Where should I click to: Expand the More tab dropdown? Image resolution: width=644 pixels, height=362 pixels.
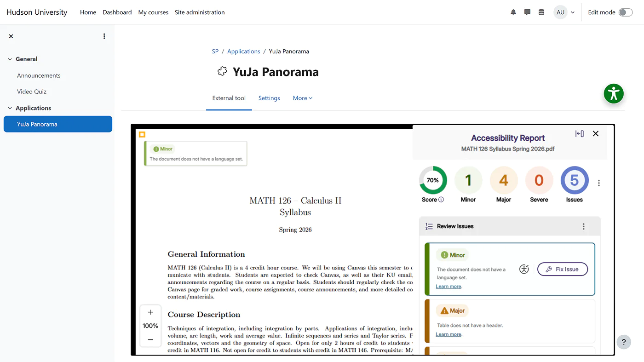click(302, 98)
